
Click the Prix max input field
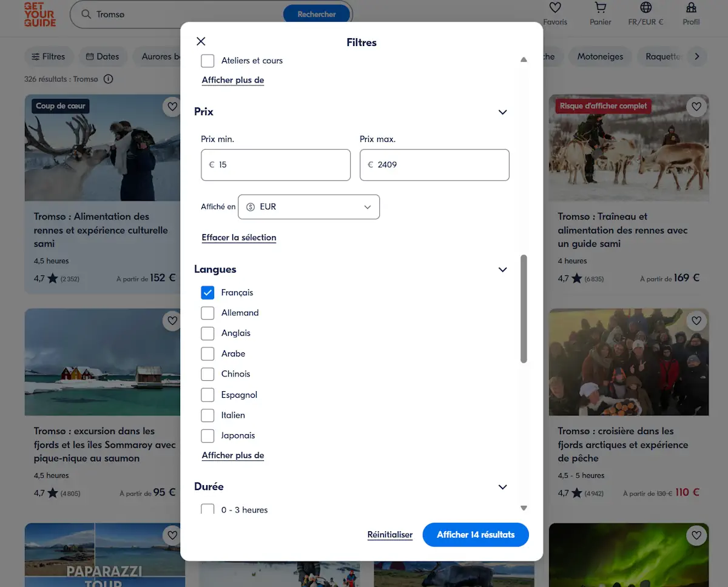coord(434,165)
